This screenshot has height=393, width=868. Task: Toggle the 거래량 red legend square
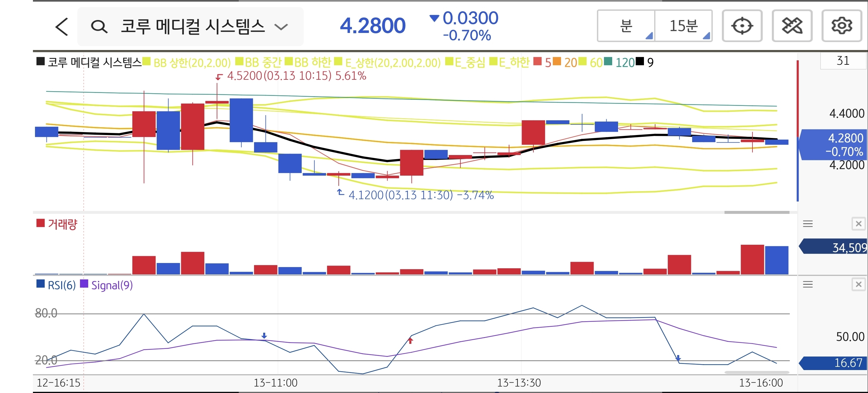(41, 223)
